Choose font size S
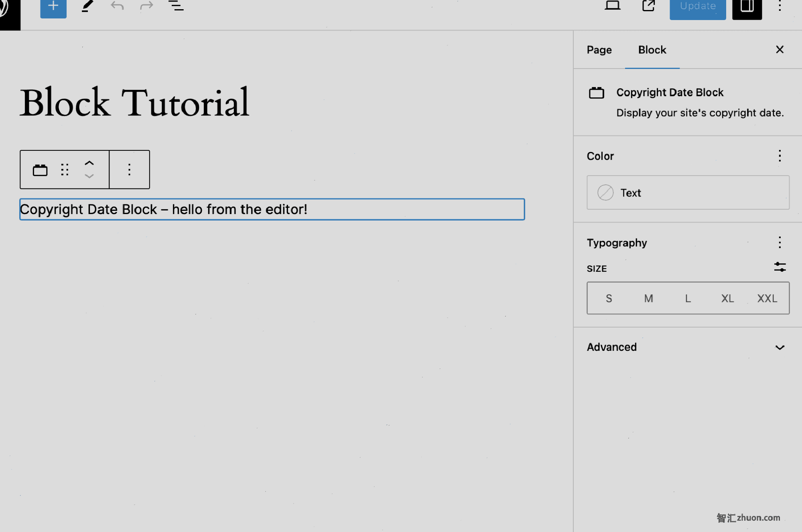 [x=608, y=298]
